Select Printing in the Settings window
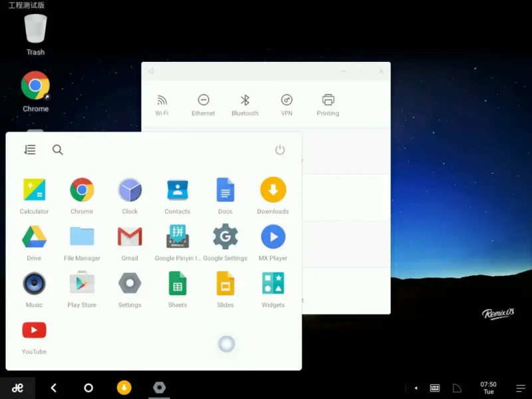The image size is (532, 399). 328,105
